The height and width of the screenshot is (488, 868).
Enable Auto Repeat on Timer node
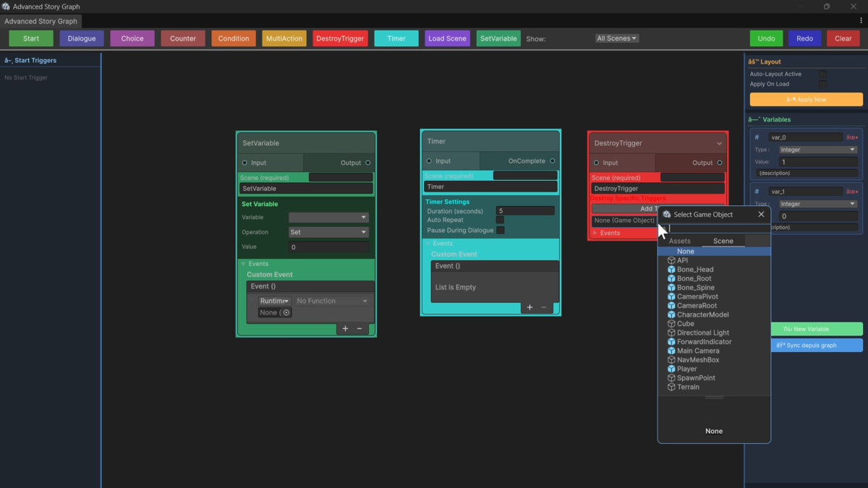tap(500, 220)
